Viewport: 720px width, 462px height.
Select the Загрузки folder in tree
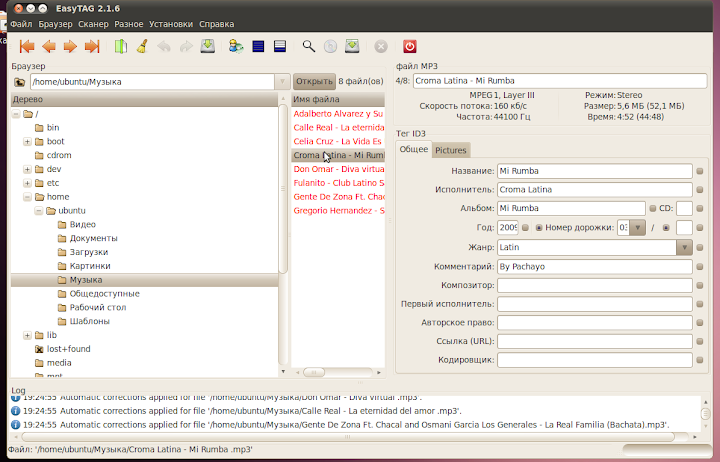89,252
